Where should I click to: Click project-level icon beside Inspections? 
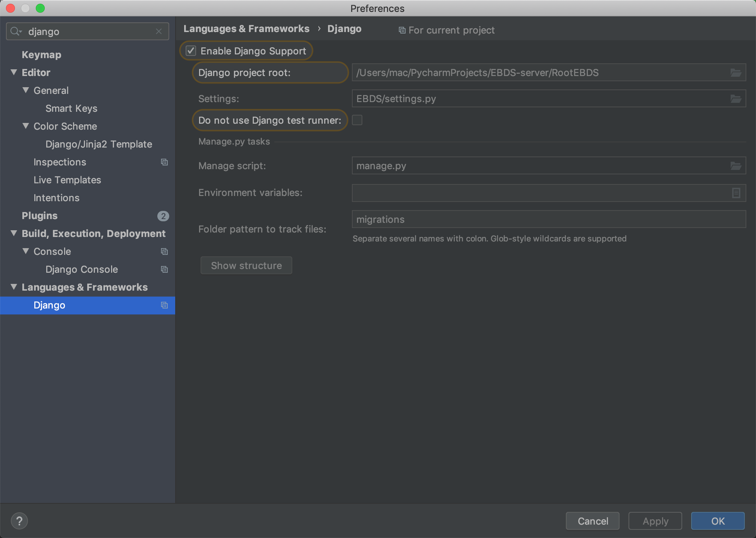(164, 162)
